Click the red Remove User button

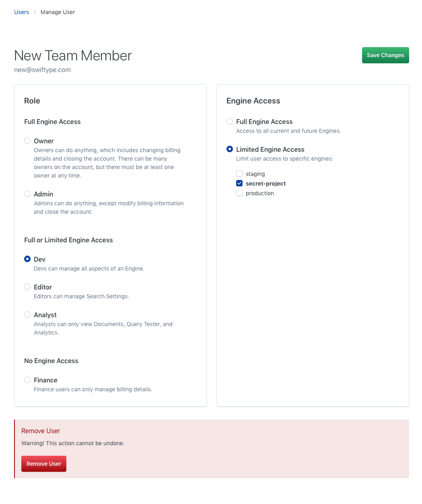click(43, 463)
